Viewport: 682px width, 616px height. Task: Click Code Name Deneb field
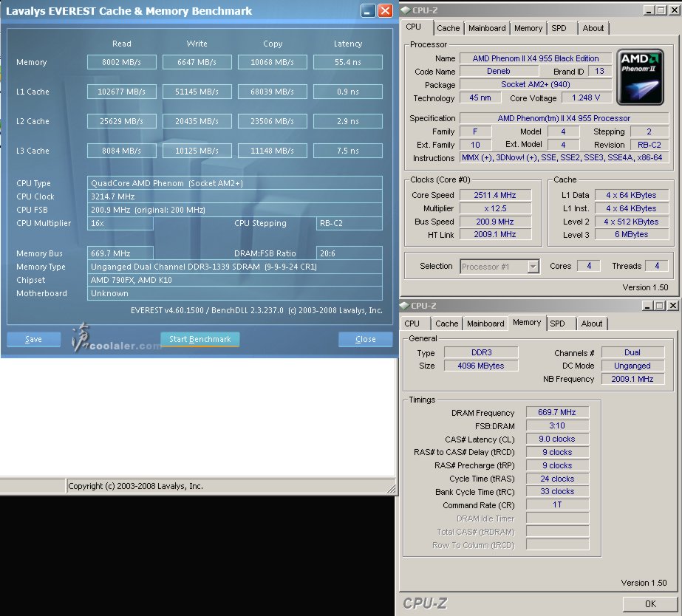499,71
